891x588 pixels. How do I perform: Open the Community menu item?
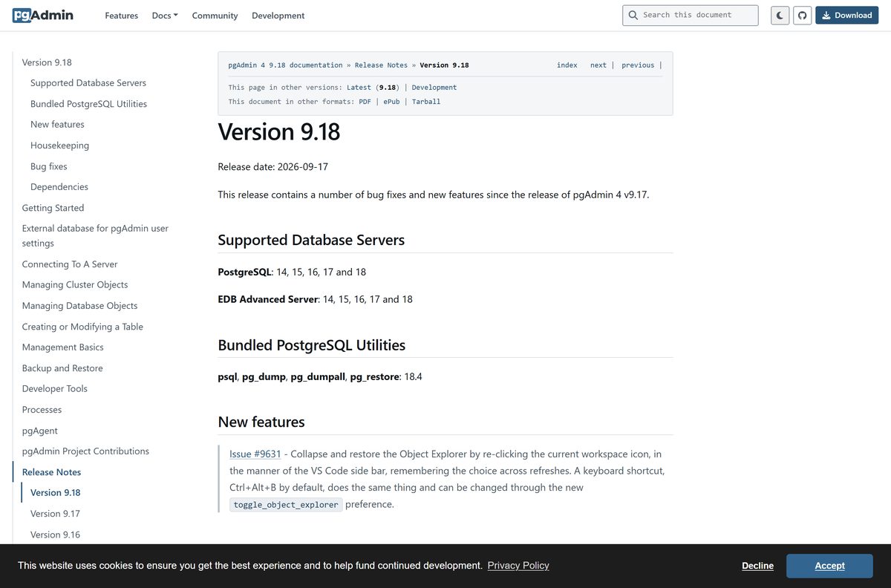(215, 16)
